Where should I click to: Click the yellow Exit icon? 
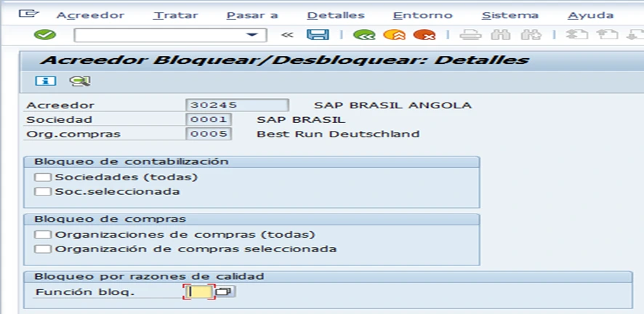pyautogui.click(x=394, y=35)
